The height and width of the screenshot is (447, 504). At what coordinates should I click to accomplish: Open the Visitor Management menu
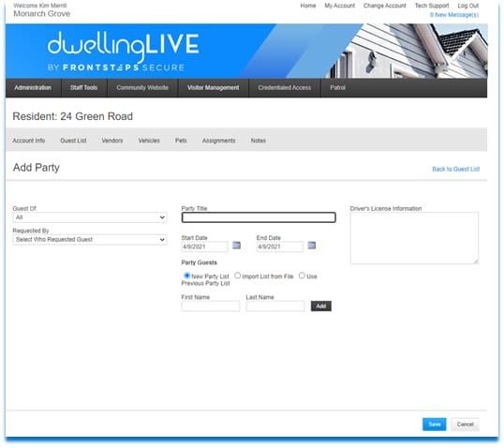[213, 88]
